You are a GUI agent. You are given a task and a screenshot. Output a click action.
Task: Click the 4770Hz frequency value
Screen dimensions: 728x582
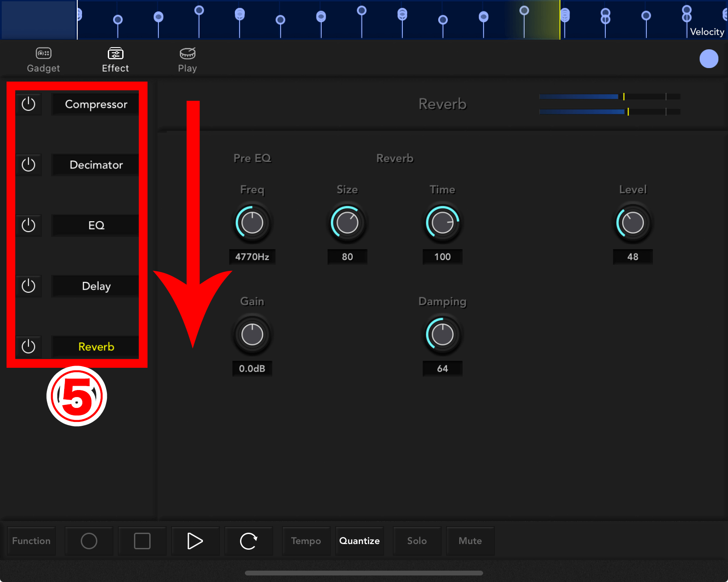pyautogui.click(x=252, y=257)
